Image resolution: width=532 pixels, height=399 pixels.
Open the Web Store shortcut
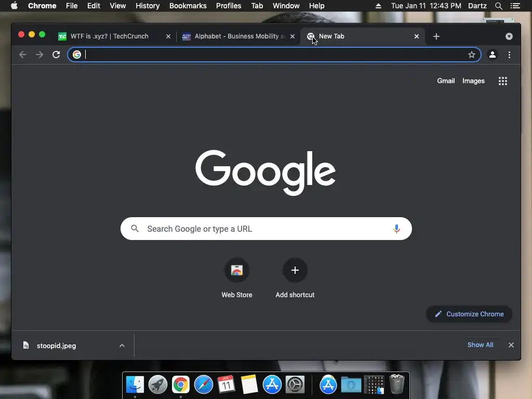click(x=237, y=270)
